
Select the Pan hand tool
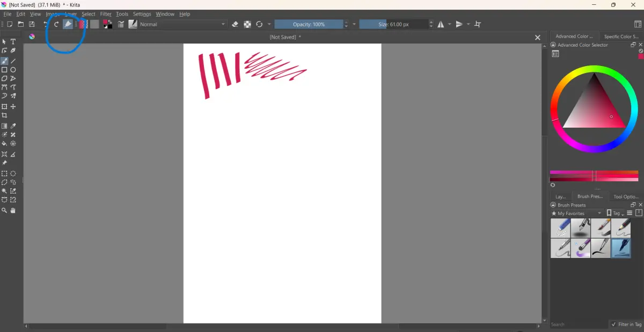(13, 211)
